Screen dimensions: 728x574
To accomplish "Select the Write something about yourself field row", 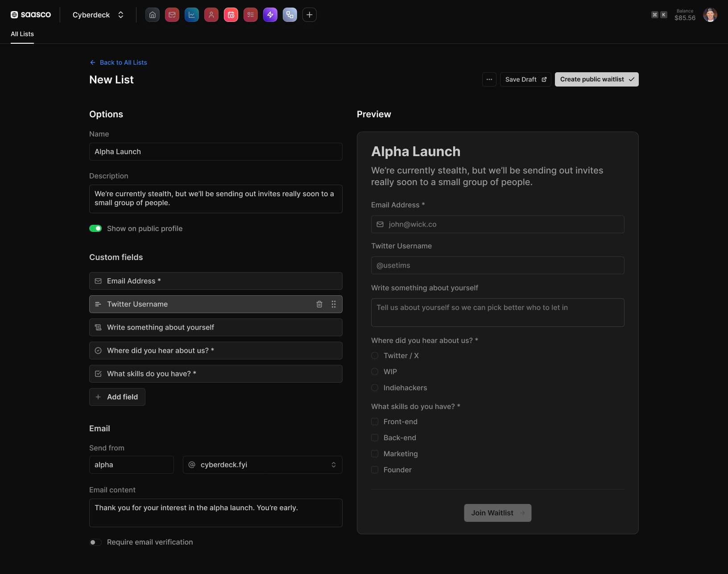I will [216, 327].
